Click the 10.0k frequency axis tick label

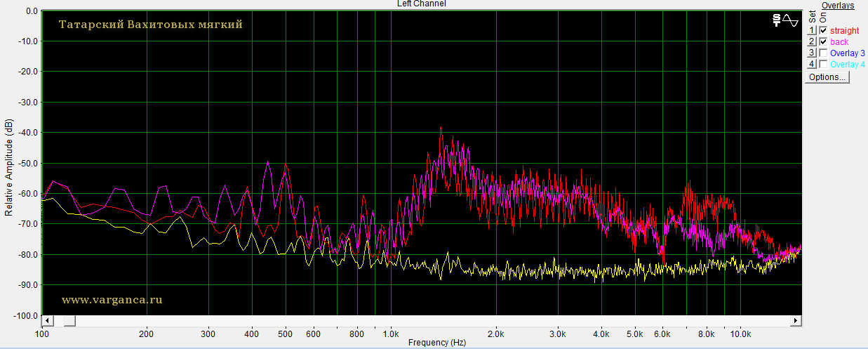point(742,334)
